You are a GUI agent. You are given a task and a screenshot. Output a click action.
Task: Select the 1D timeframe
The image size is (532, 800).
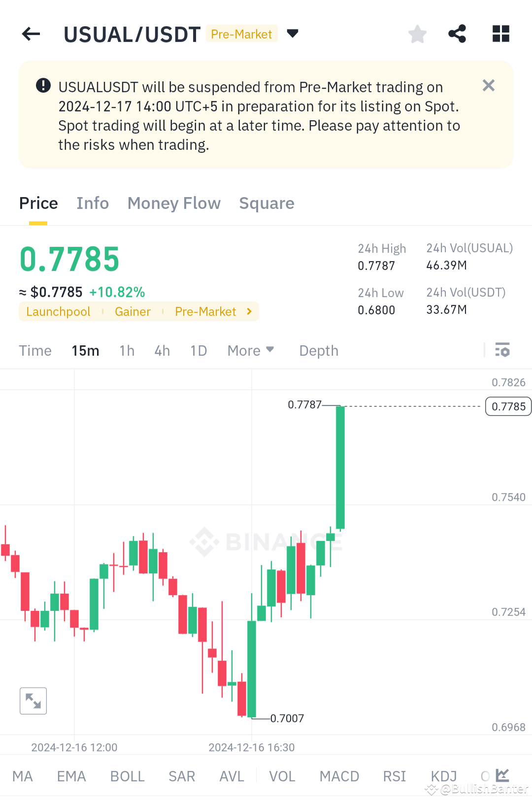(x=198, y=350)
